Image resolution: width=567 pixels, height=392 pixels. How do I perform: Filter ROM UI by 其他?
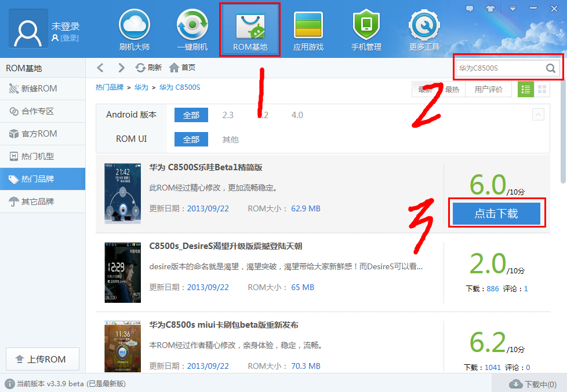[230, 140]
